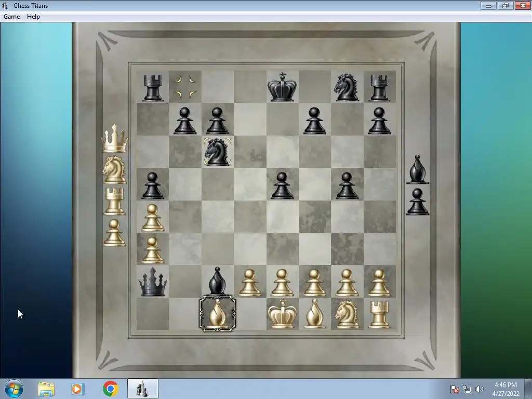The image size is (532, 399).
Task: Select the black rook on a8
Action: coord(152,88)
